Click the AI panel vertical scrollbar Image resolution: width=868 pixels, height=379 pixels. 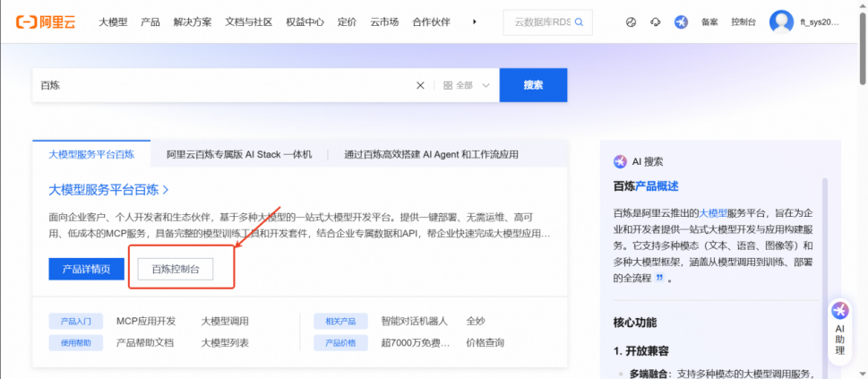[x=825, y=277]
